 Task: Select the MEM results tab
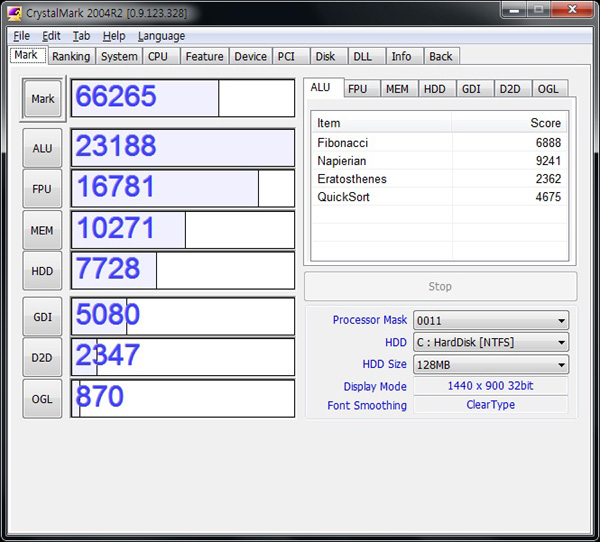pos(399,89)
